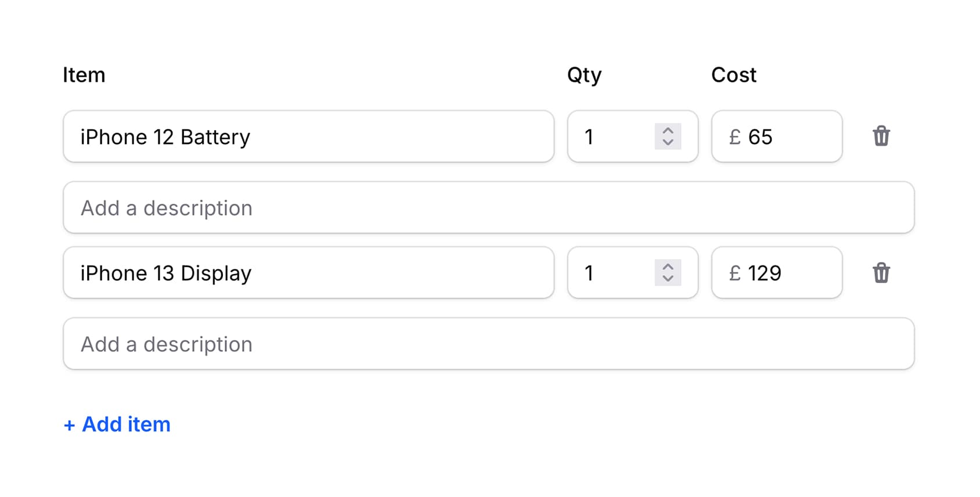Focus the quantity value for iPhone 13 Display
The width and height of the screenshot is (980, 497).
[610, 273]
